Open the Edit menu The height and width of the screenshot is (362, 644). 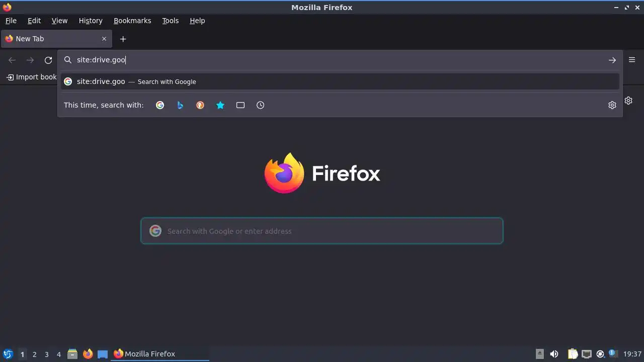click(x=34, y=21)
